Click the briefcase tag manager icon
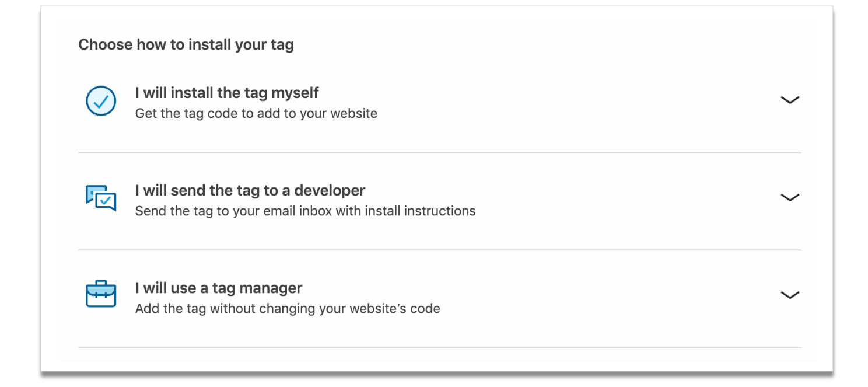This screenshot has height=387, width=868. (x=101, y=294)
